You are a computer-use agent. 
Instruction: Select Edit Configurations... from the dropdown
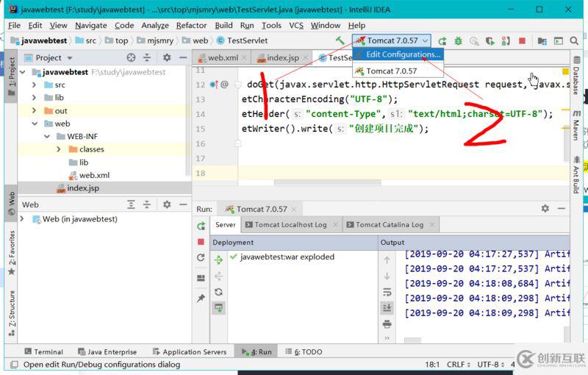pyautogui.click(x=403, y=54)
